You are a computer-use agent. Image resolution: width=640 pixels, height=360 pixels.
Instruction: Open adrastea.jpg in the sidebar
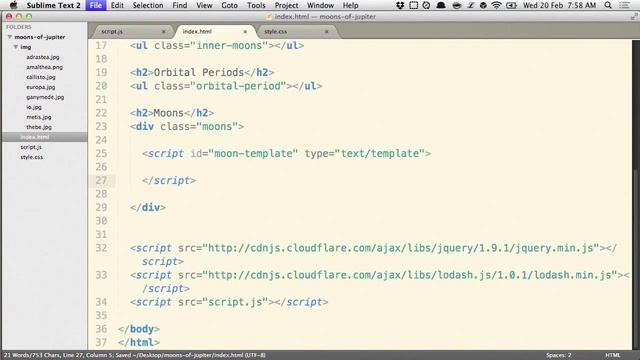click(42, 57)
